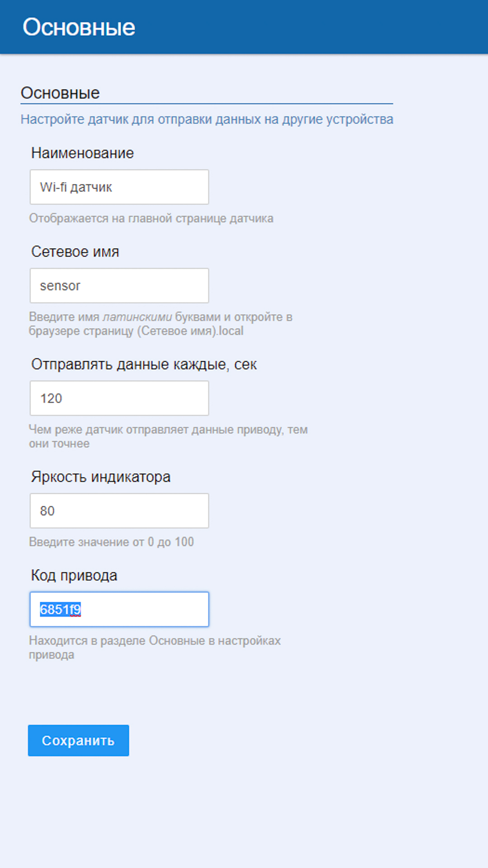This screenshot has height=868, width=488.
Task: Click hint Находится в разделе Основные
Action: (155, 641)
